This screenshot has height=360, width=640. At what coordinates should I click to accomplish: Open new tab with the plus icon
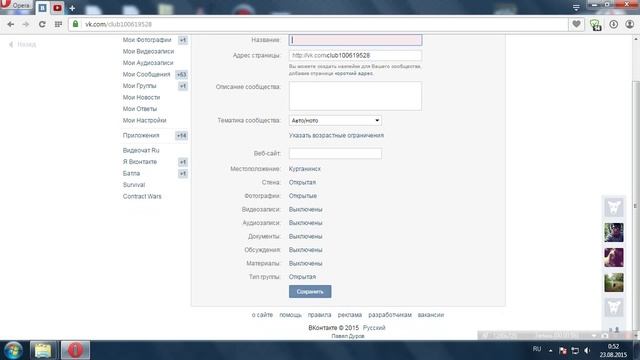tap(72, 8)
